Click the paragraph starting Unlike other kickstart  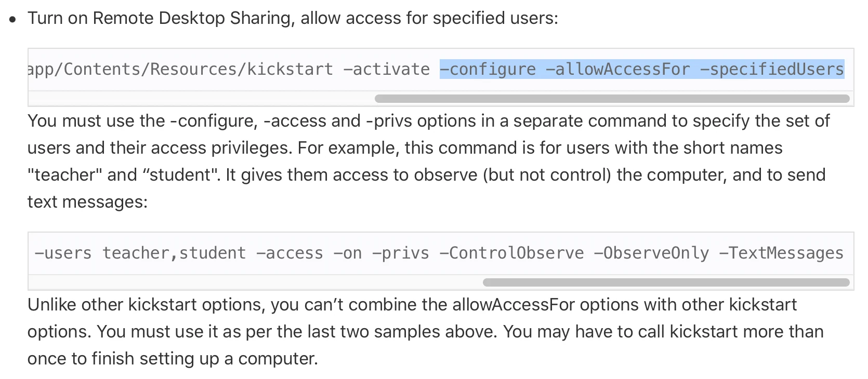point(426,331)
